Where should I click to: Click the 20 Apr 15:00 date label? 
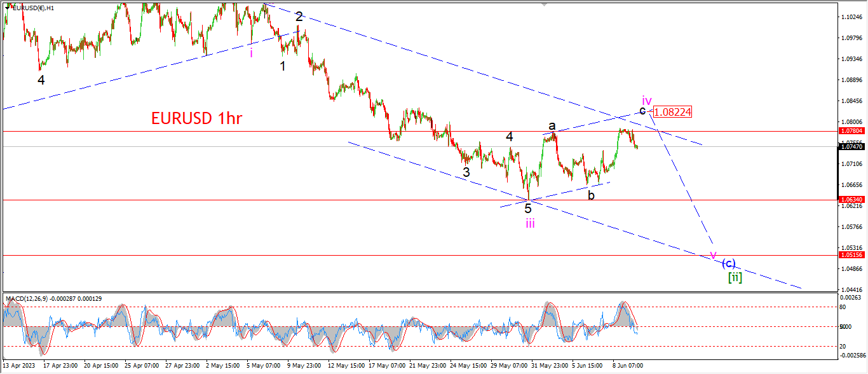102,366
